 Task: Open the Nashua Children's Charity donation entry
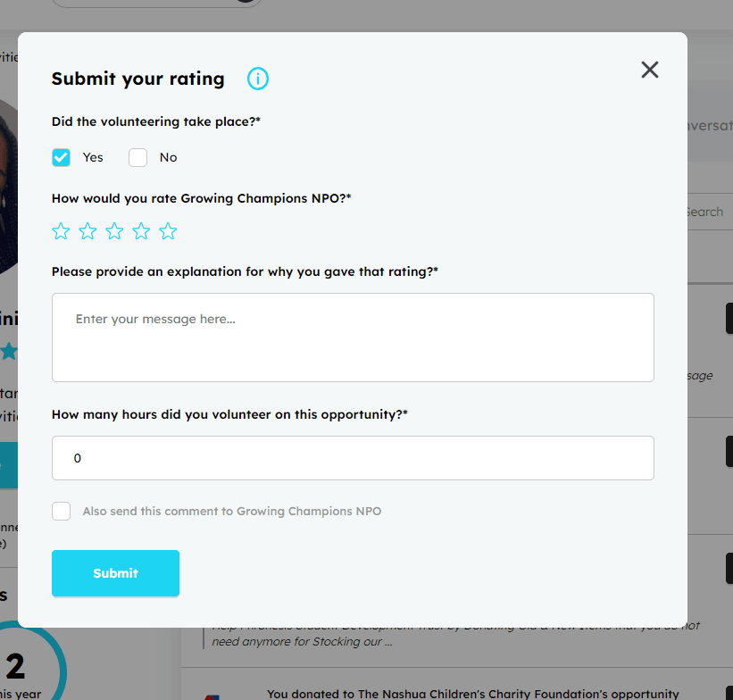point(472,693)
